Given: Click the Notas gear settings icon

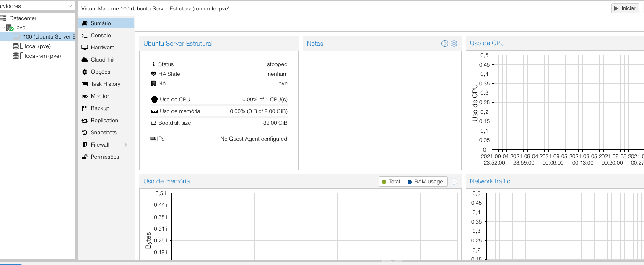Looking at the screenshot, I should click(454, 44).
